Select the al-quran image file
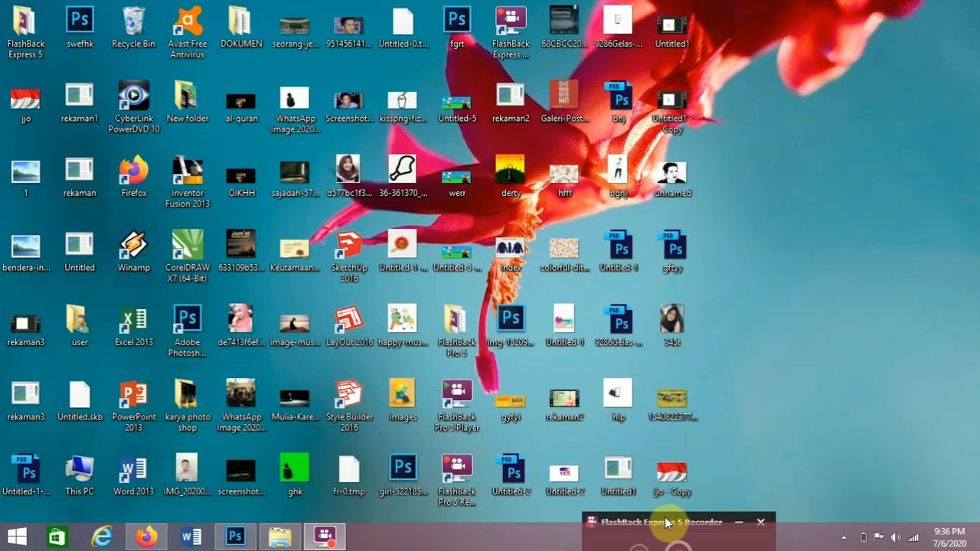Image resolution: width=980 pixels, height=551 pixels. [241, 106]
